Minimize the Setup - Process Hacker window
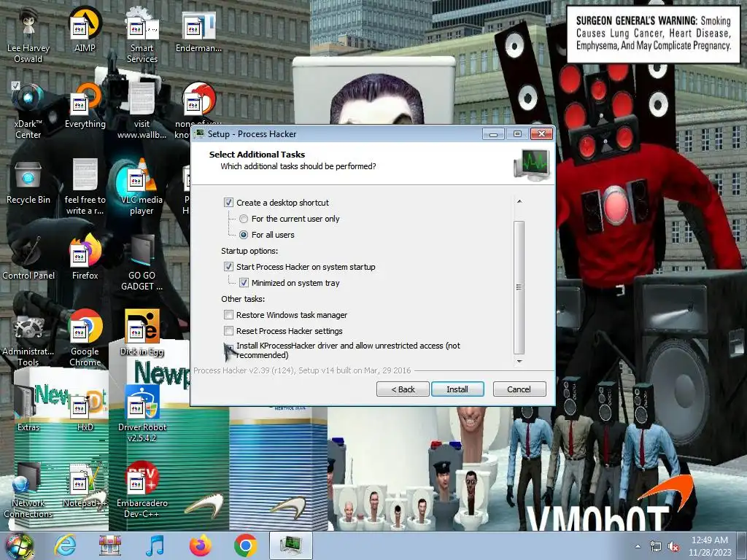 click(x=494, y=134)
